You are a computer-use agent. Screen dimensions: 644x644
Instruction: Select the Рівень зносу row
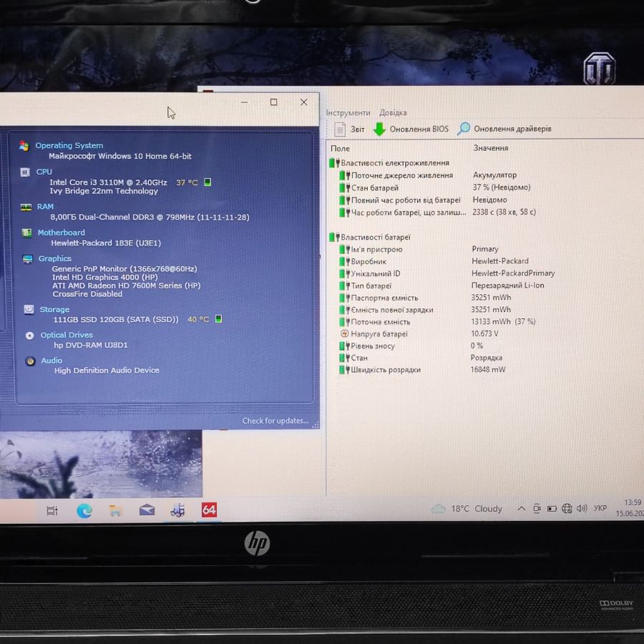411,346
